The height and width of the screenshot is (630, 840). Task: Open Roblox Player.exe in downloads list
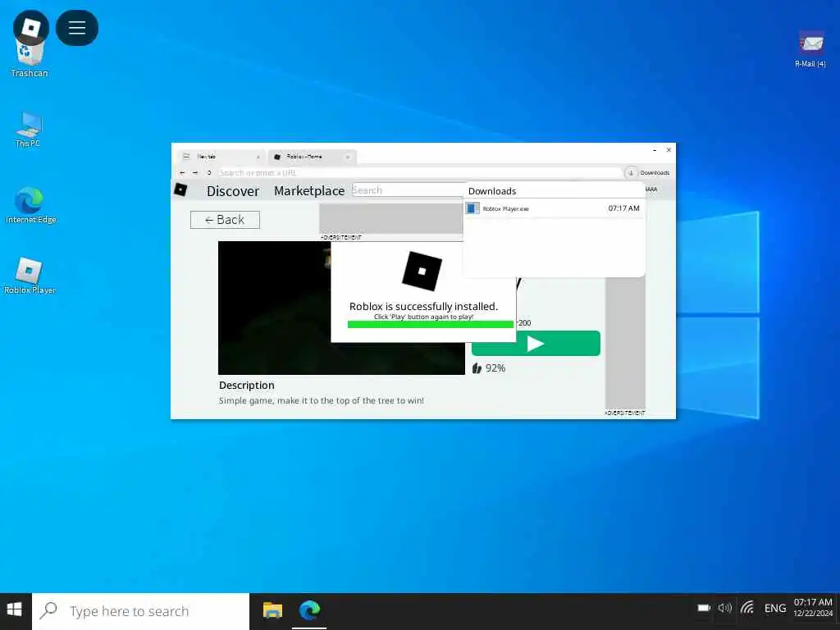point(554,208)
